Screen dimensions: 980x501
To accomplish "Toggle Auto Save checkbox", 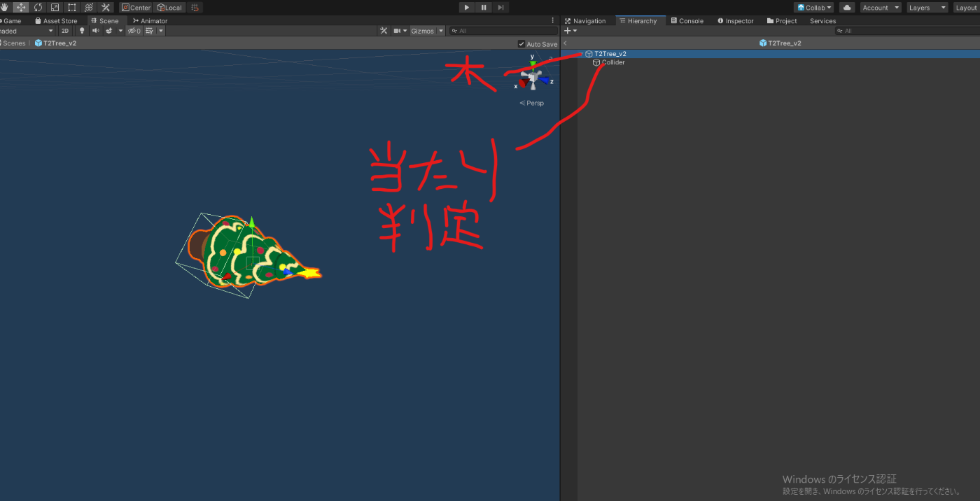I will [x=521, y=44].
